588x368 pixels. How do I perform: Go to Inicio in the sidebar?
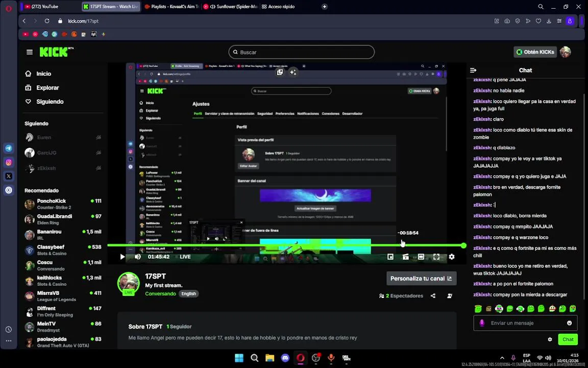43,74
